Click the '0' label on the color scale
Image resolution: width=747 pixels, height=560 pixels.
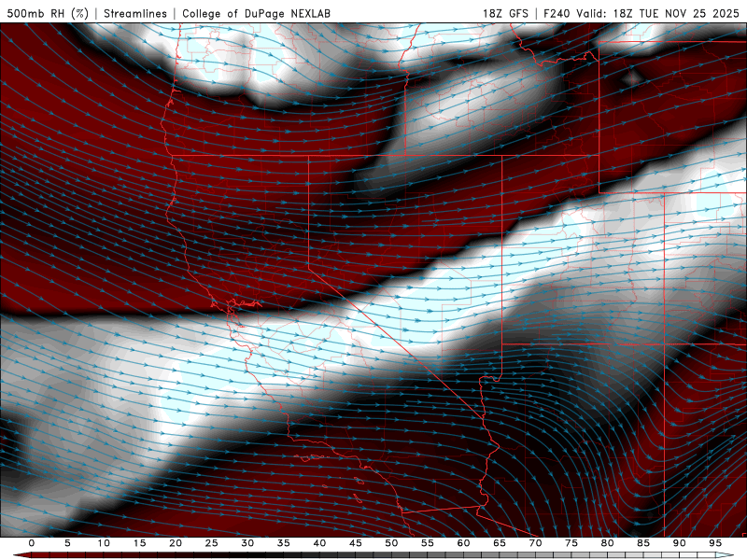(32, 543)
